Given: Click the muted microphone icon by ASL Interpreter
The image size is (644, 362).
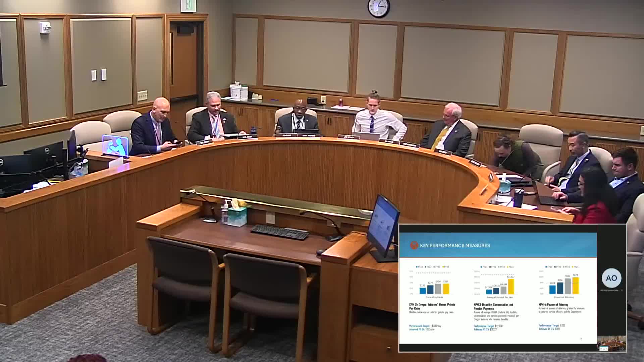Looking at the screenshot, I should (622, 290).
